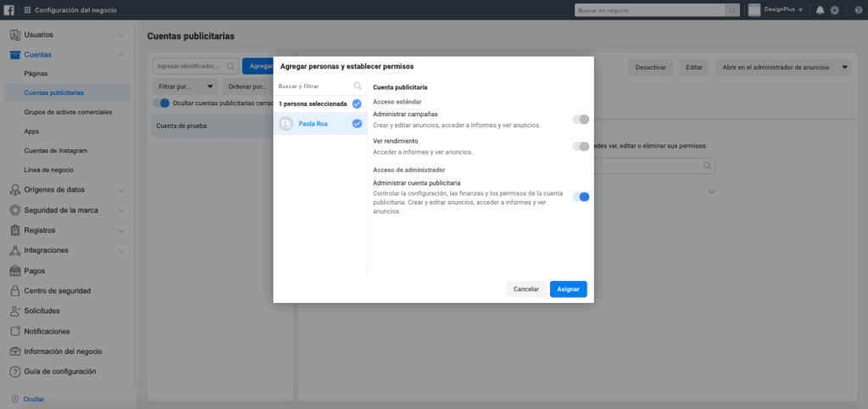Select the Cuenta de prueba row
The height and width of the screenshot is (409, 868).
coord(213,126)
